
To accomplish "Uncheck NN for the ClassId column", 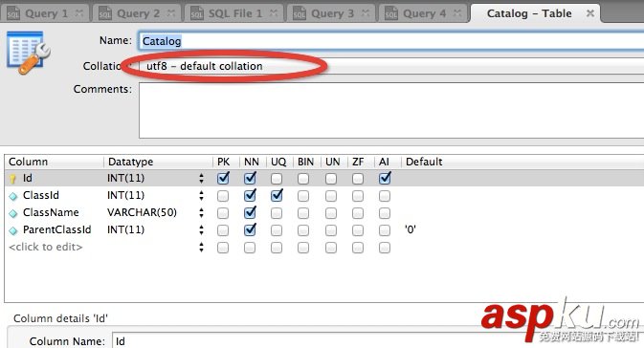I will [250, 195].
